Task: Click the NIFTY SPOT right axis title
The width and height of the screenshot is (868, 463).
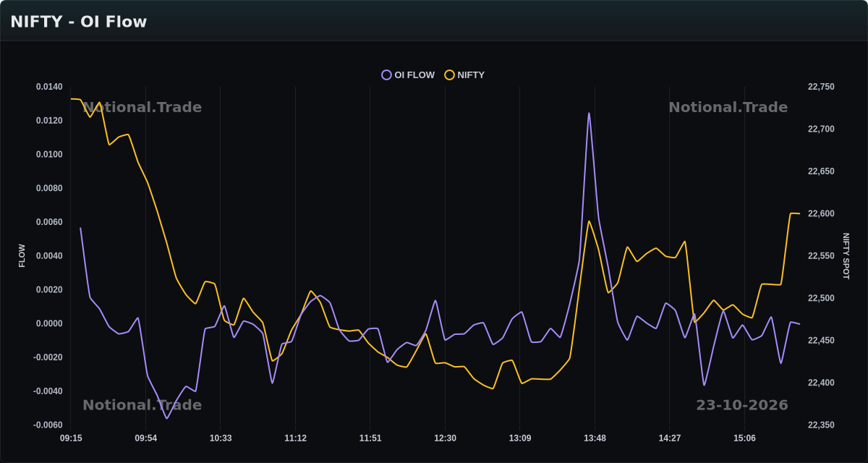Action: coord(846,256)
